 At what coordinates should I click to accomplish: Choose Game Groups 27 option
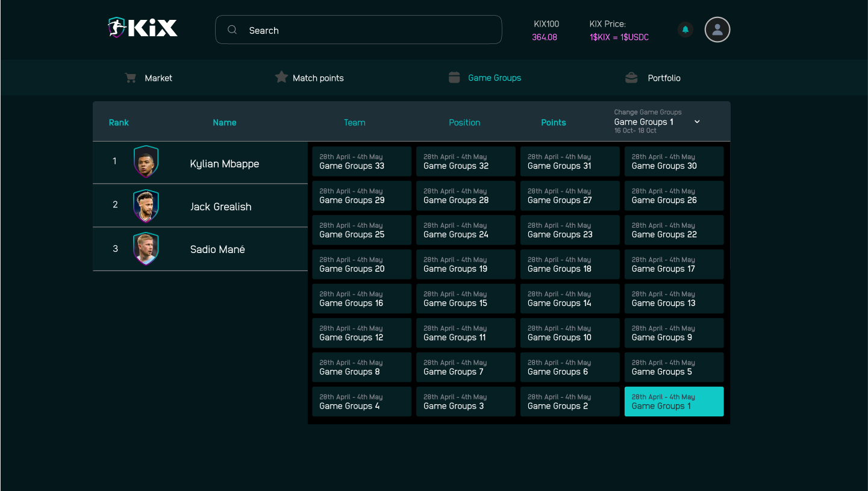570,196
